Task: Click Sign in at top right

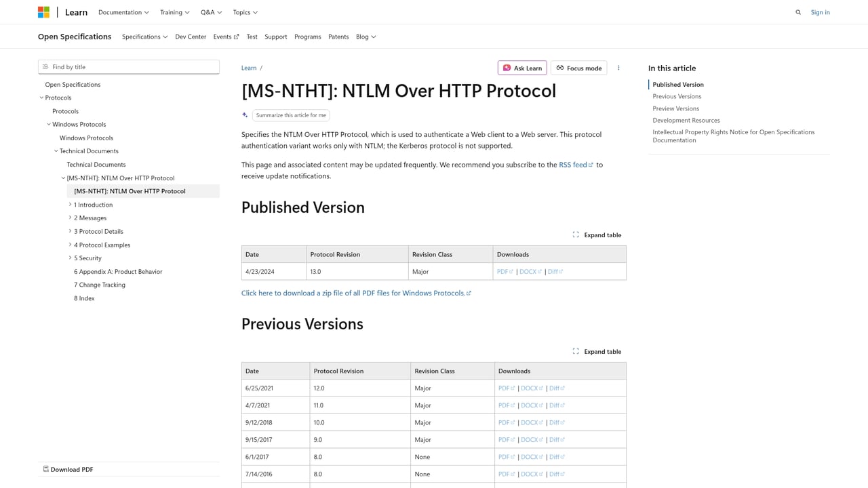Action: (x=820, y=12)
